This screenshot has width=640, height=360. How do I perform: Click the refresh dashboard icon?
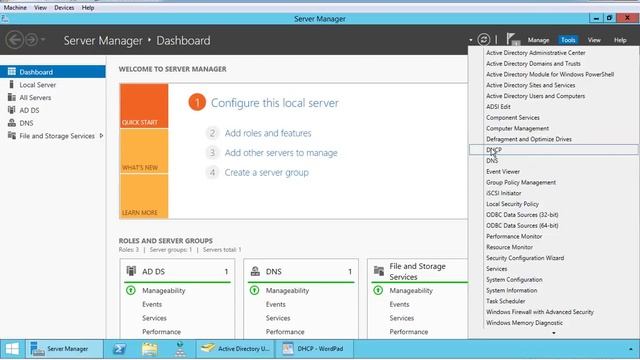(x=484, y=40)
